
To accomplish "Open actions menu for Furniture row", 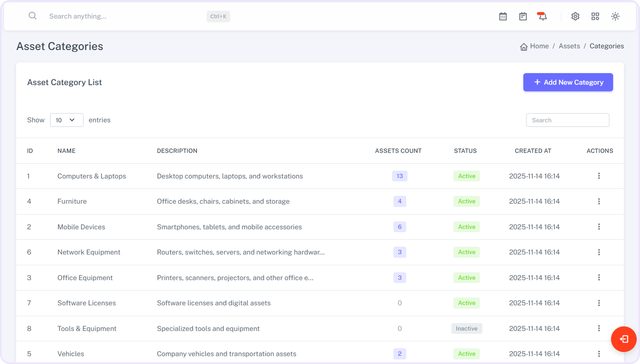I will click(599, 202).
